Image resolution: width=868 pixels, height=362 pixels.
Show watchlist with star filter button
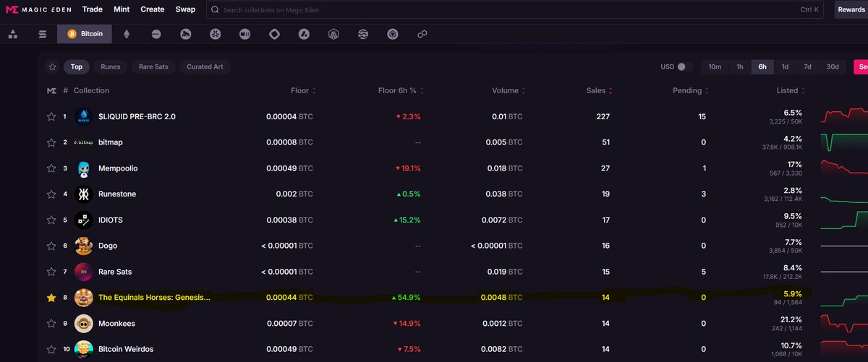52,66
